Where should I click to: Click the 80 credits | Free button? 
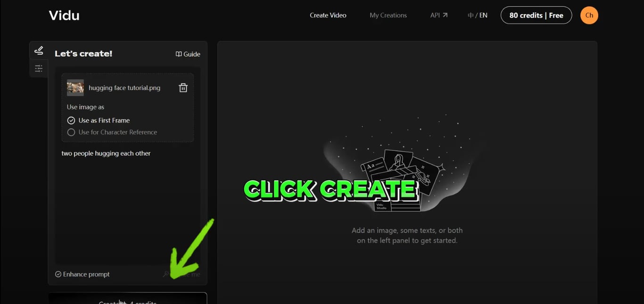536,15
